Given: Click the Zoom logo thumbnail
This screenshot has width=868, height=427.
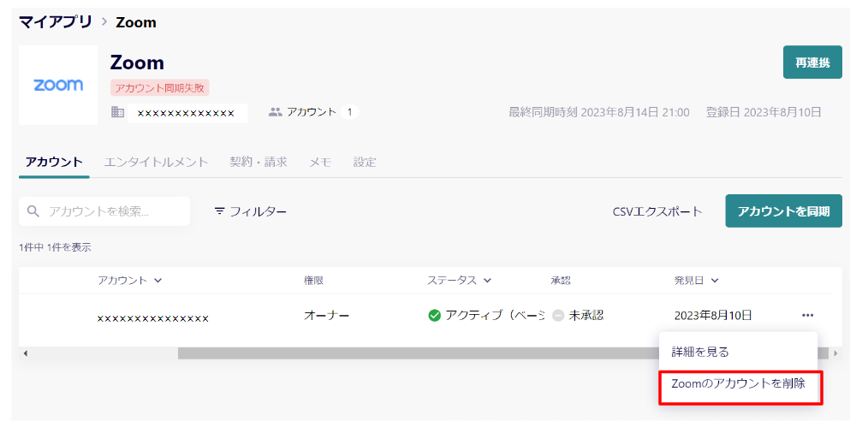Looking at the screenshot, I should click(58, 86).
